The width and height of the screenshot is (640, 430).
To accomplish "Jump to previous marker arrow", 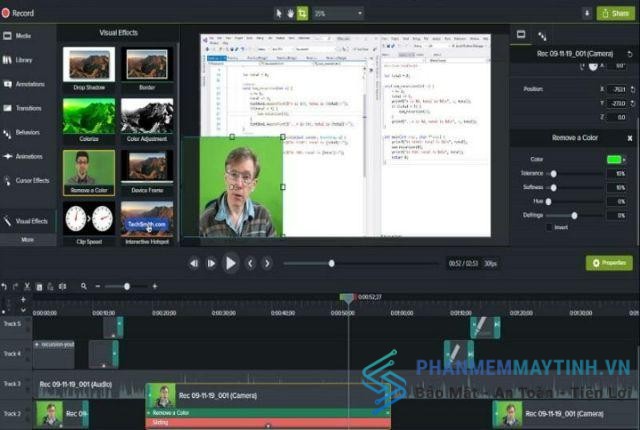I will [x=250, y=264].
